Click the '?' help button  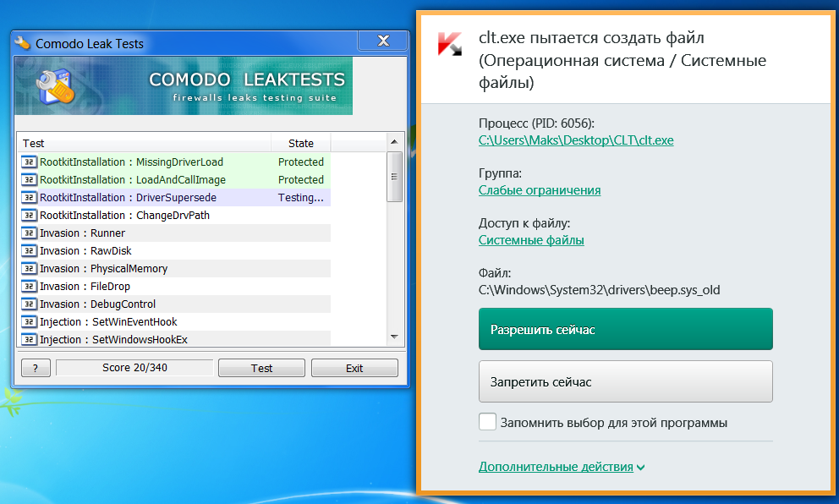(x=36, y=368)
